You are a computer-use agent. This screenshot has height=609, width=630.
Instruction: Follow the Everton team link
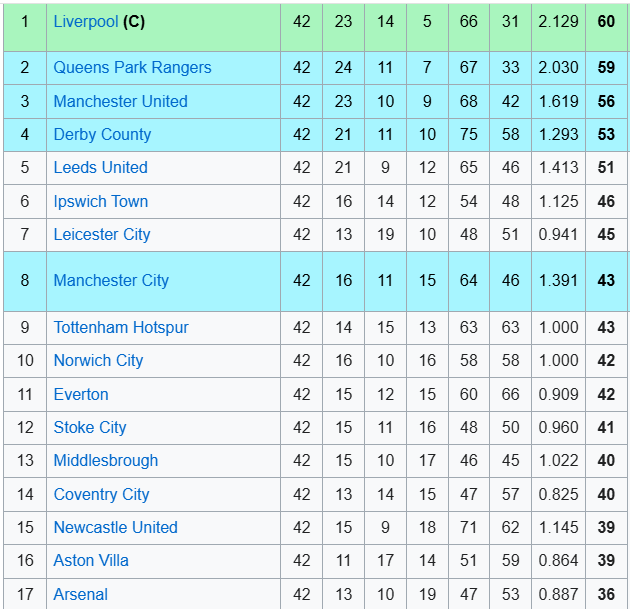pos(81,394)
